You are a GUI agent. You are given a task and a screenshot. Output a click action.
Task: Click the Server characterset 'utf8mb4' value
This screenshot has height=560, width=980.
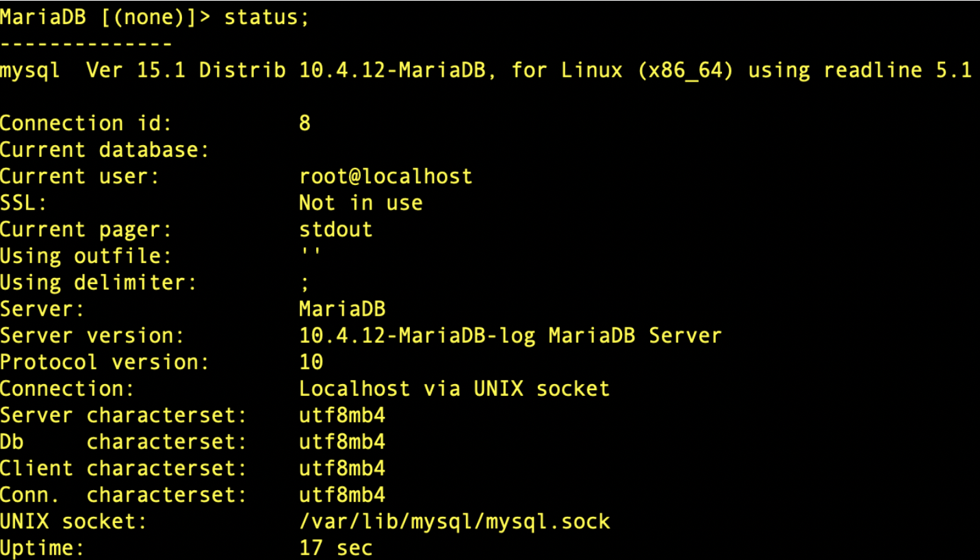342,416
